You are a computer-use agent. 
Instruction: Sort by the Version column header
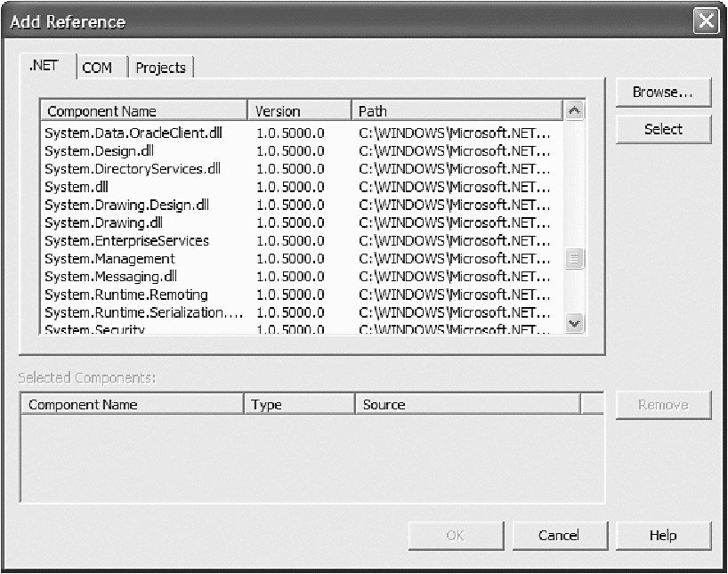click(x=299, y=111)
